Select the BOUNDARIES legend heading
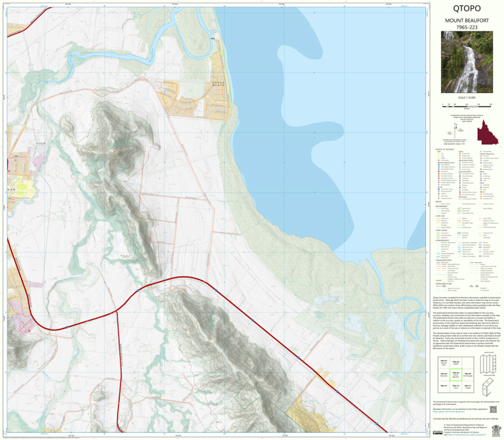504x440 pixels. 441,206
